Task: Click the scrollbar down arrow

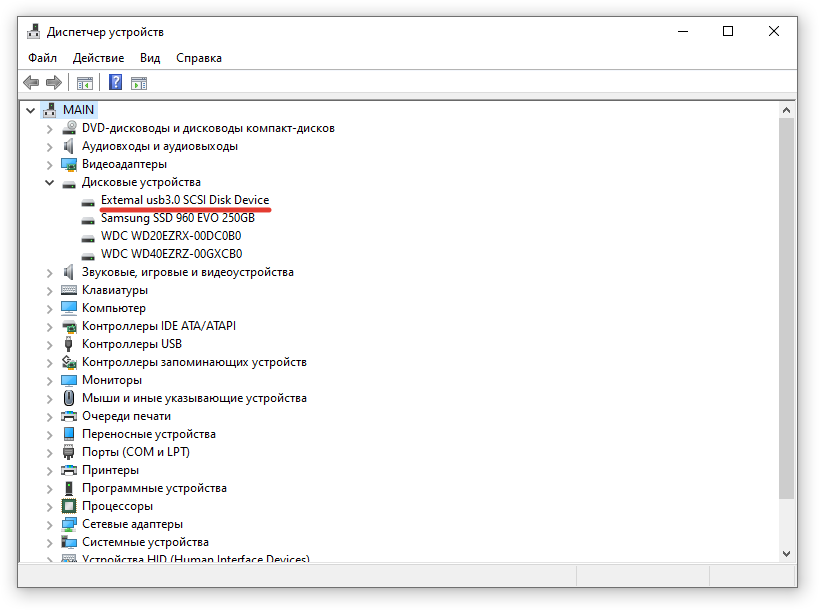Action: (x=786, y=554)
